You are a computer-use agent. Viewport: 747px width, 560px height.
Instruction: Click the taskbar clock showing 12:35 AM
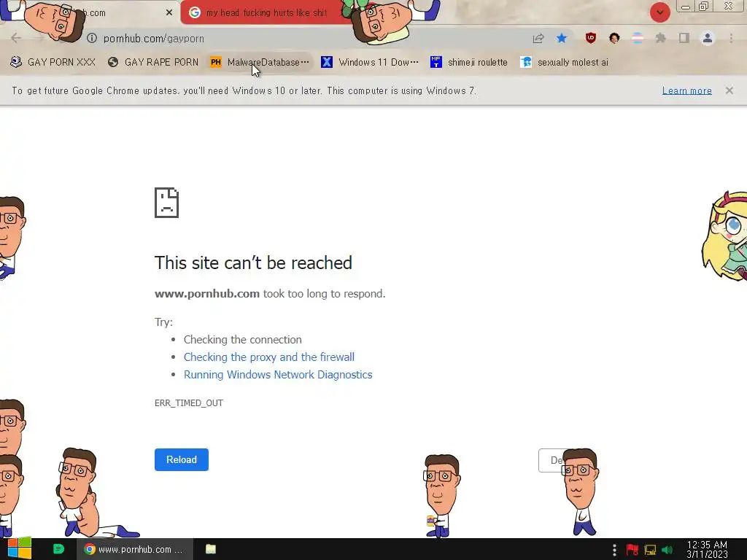click(x=707, y=549)
